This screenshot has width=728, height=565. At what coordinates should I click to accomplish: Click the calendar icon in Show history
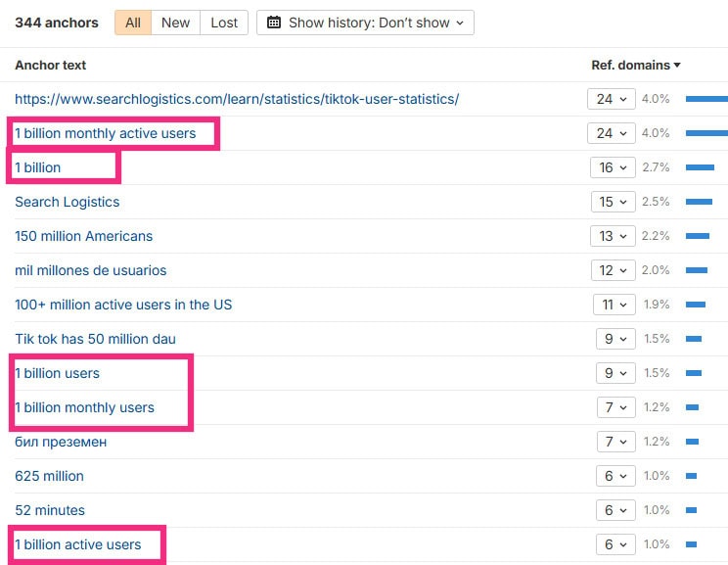click(x=274, y=23)
